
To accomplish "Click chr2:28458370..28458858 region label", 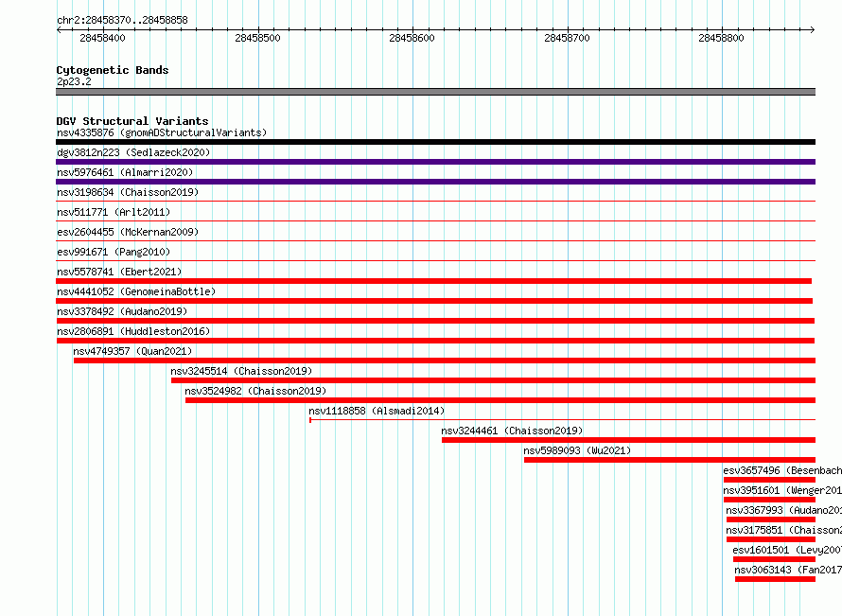I will tap(122, 20).
